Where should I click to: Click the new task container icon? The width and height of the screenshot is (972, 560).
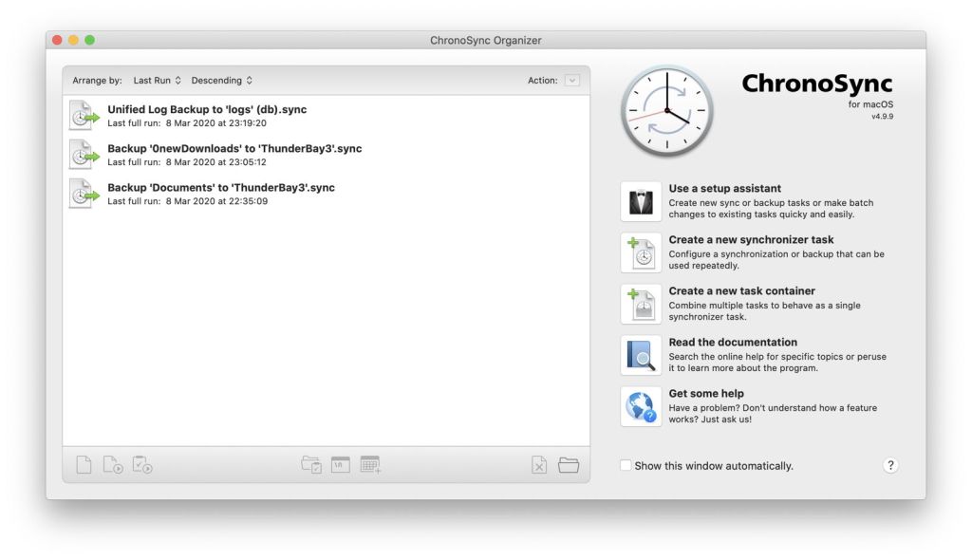coord(641,304)
